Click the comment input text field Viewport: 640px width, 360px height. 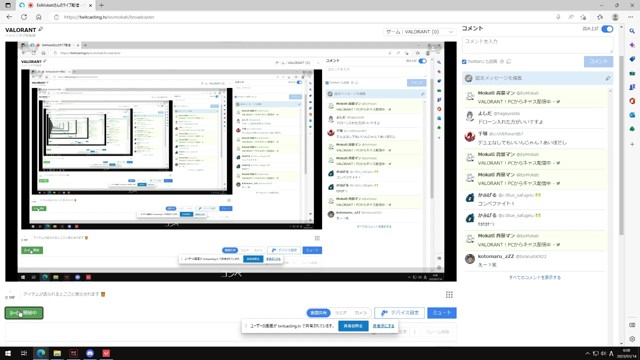click(x=537, y=44)
